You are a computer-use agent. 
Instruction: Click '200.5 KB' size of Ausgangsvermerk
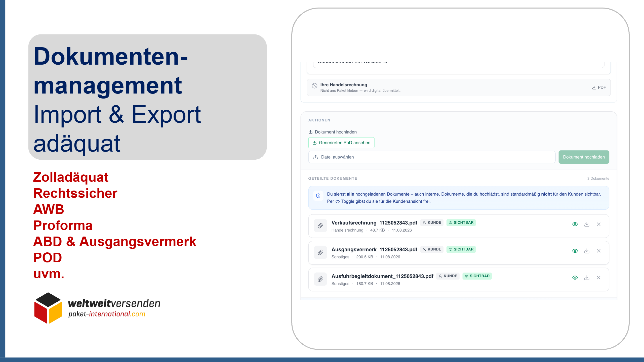(x=365, y=257)
